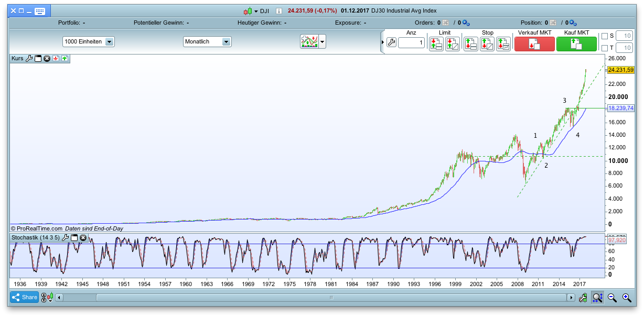Click the middle Stop order icon
The height and width of the screenshot is (317, 644).
tap(487, 43)
